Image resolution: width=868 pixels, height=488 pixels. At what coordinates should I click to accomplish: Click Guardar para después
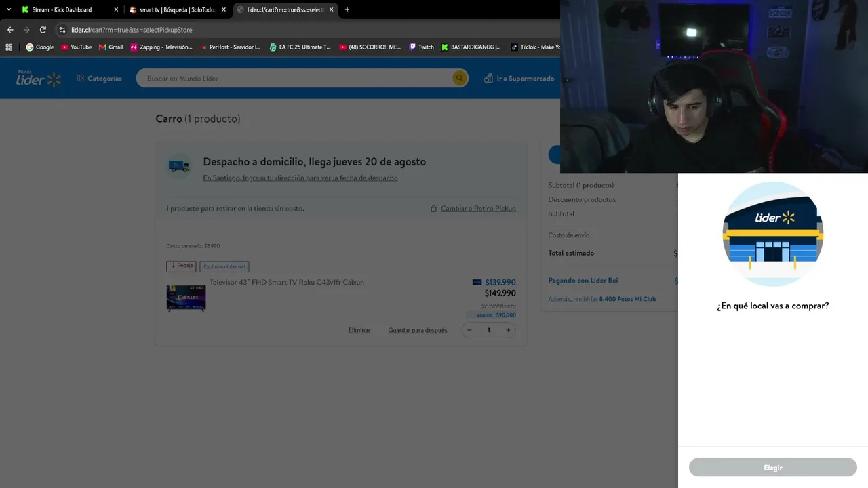tap(418, 331)
